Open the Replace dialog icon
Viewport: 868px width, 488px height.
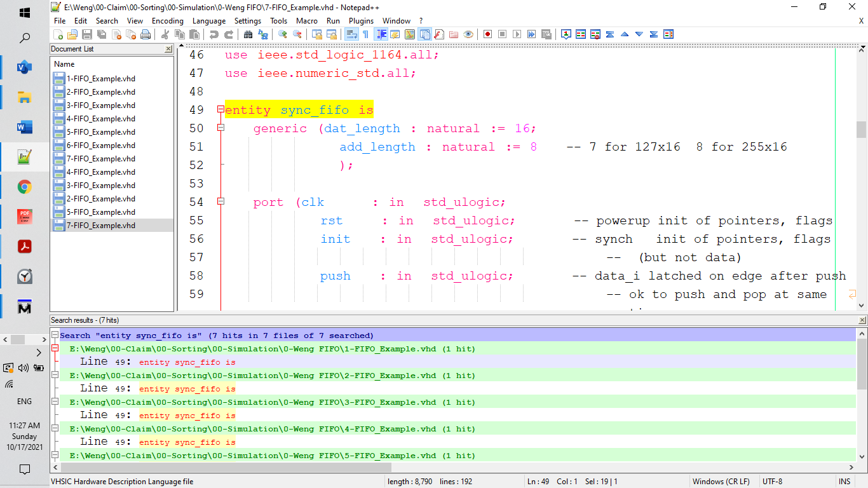263,34
